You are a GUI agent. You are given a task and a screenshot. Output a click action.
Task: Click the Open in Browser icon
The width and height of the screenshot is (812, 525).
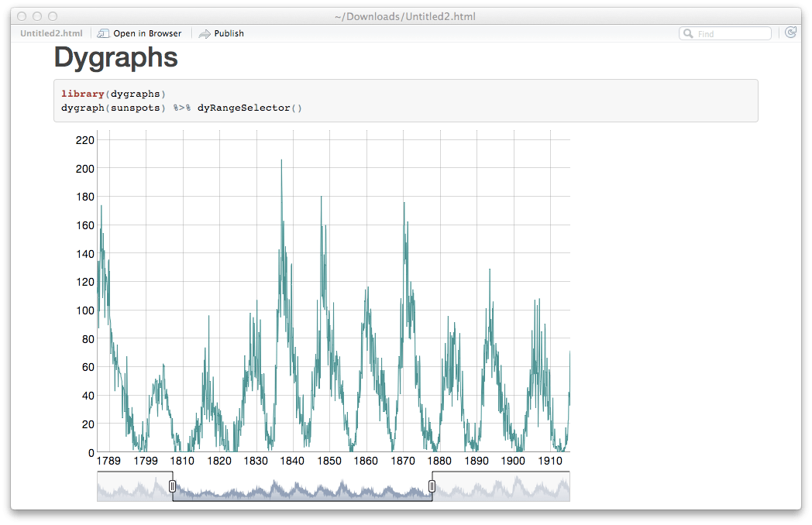(x=104, y=33)
